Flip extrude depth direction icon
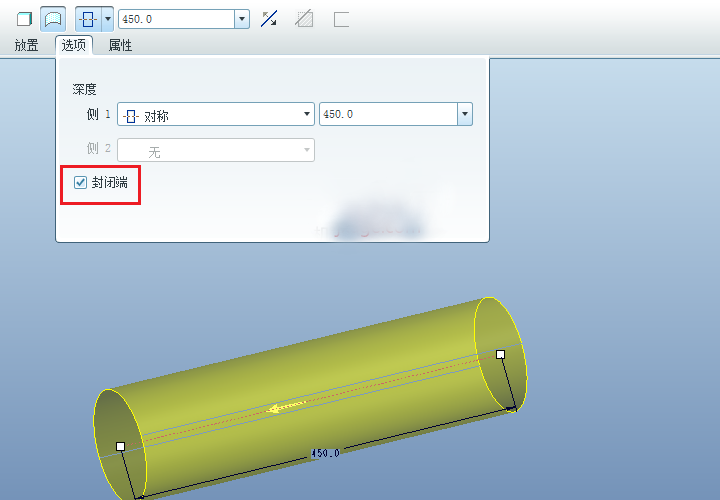The width and height of the screenshot is (720, 500). pos(269,19)
